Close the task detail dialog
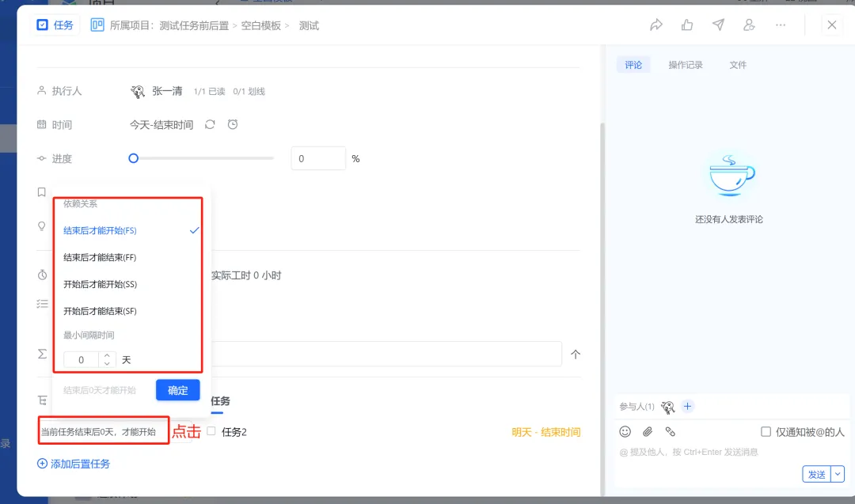The height and width of the screenshot is (504, 855). click(x=831, y=25)
